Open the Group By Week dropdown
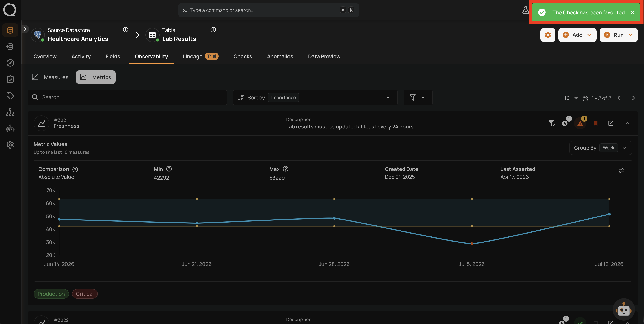 tap(601, 148)
